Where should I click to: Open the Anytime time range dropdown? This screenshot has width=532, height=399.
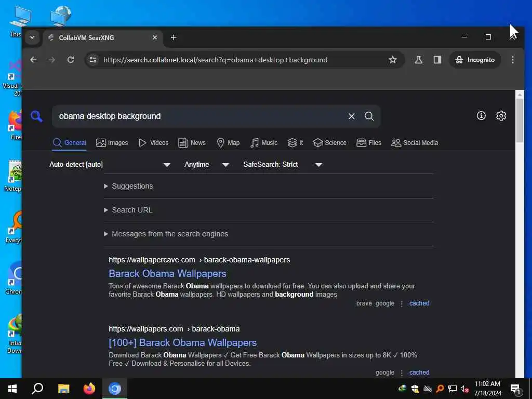pyautogui.click(x=207, y=165)
